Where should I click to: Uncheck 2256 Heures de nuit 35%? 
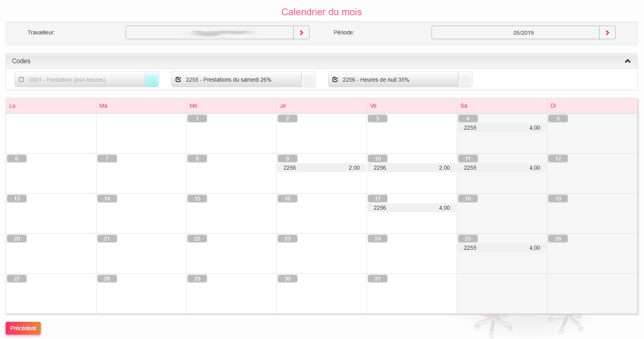coord(335,80)
